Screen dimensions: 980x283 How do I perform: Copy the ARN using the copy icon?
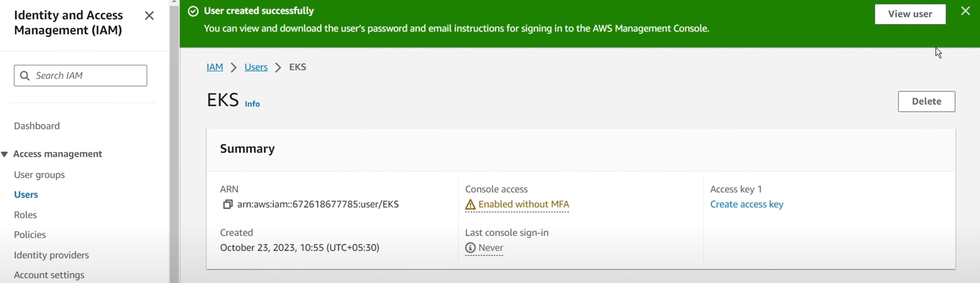227,204
